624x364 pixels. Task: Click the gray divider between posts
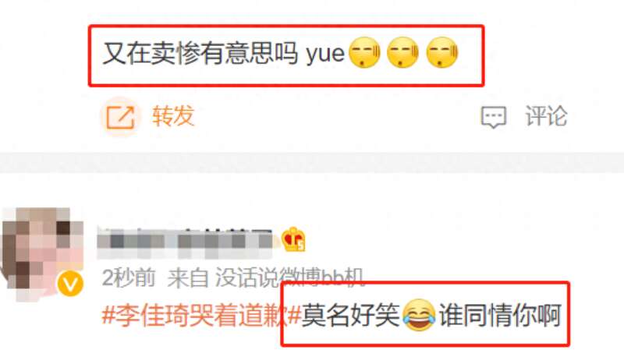click(312, 162)
